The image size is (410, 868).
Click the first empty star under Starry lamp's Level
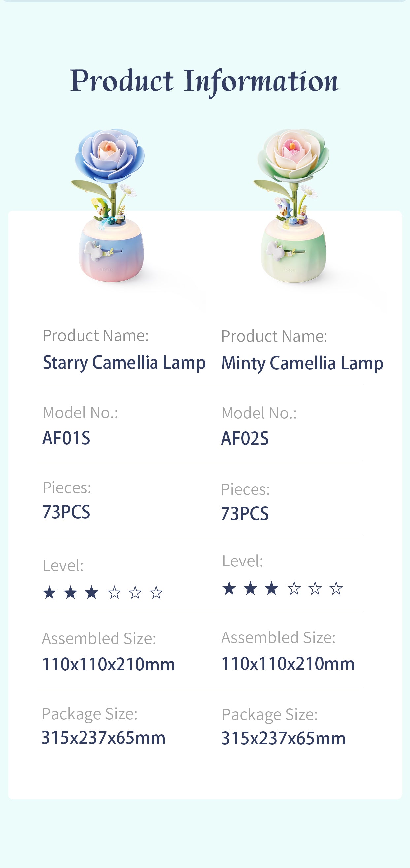coord(114,593)
